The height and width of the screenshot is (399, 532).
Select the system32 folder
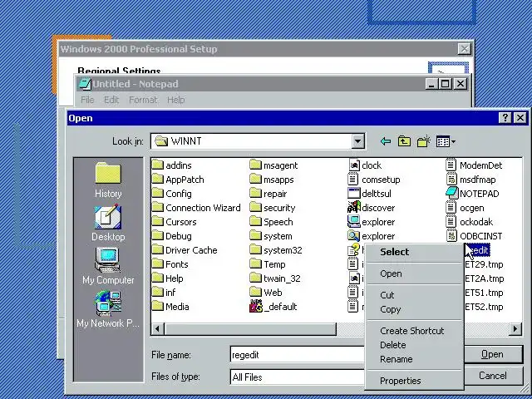point(276,250)
